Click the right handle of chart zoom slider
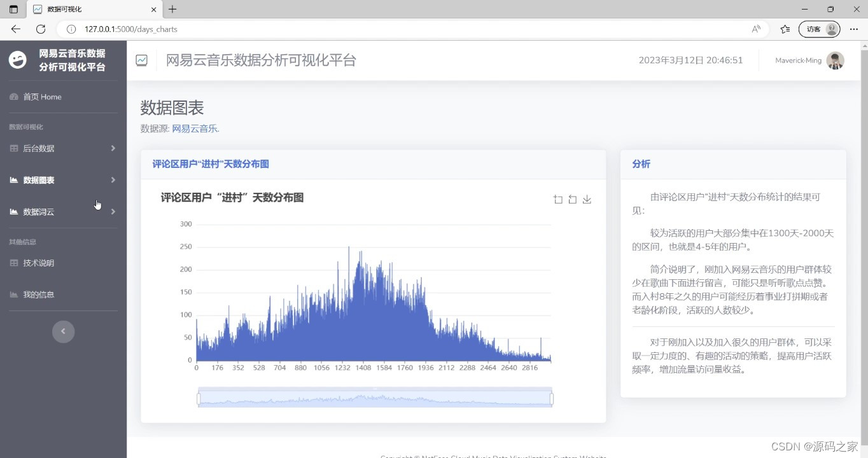Screen dimensions: 868x458 [552, 399]
